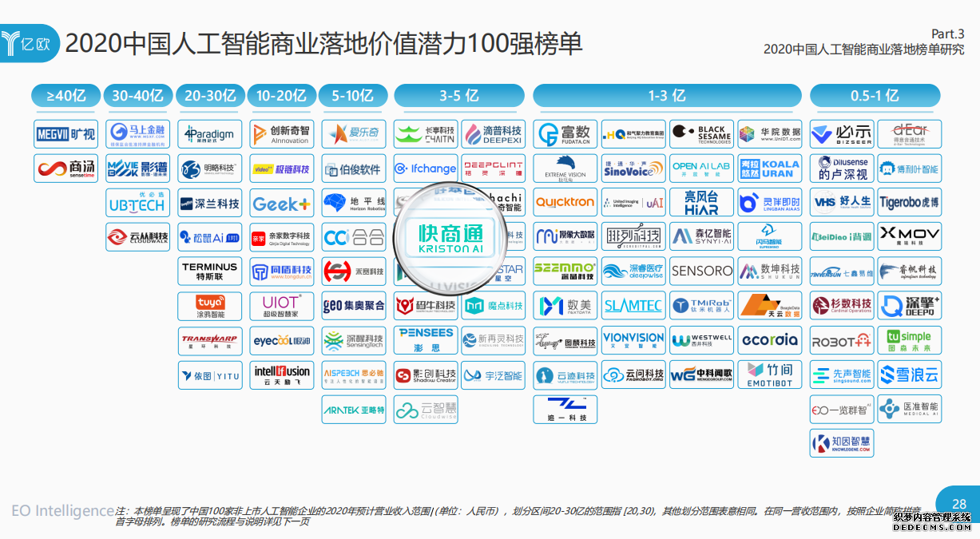The width and height of the screenshot is (980, 539).
Task: Click the 长亭科技 CHAITIN logo
Action: point(426,134)
